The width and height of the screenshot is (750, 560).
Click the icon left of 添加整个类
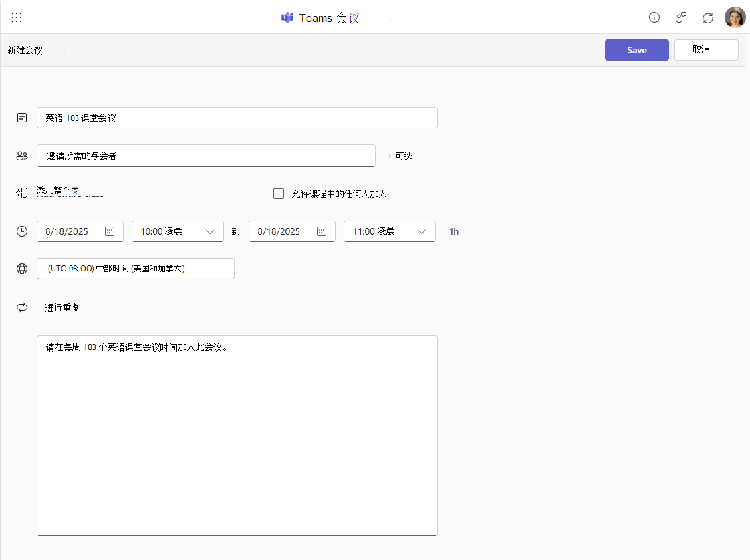coord(22,192)
